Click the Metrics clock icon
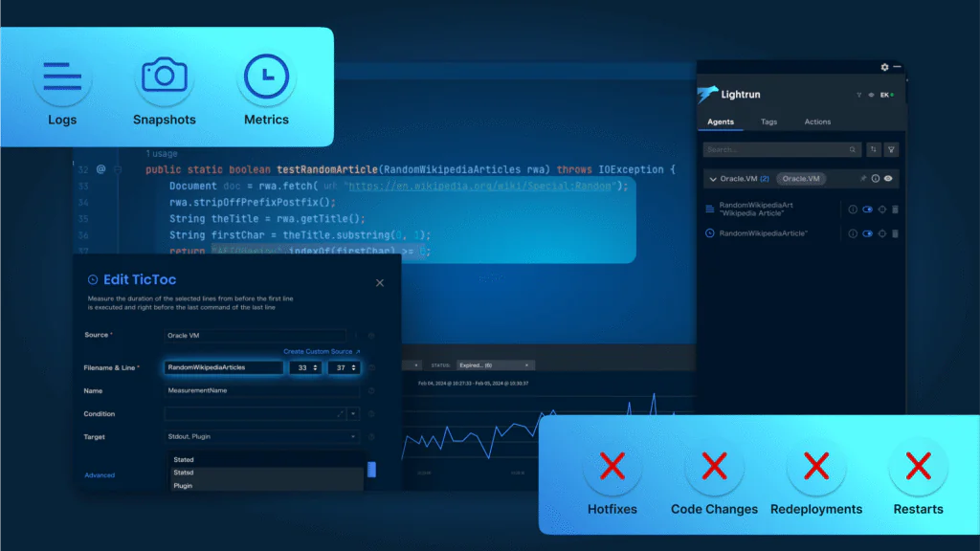This screenshot has width=980, height=551. 266,77
